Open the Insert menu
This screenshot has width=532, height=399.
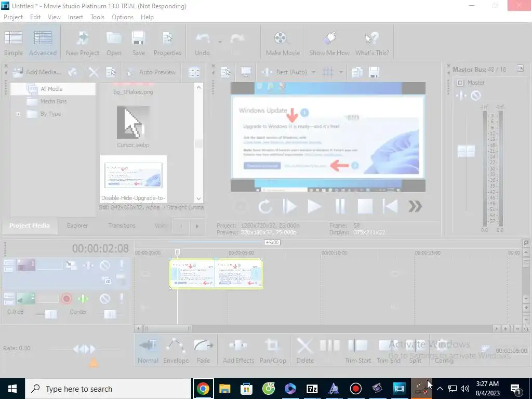tap(75, 17)
